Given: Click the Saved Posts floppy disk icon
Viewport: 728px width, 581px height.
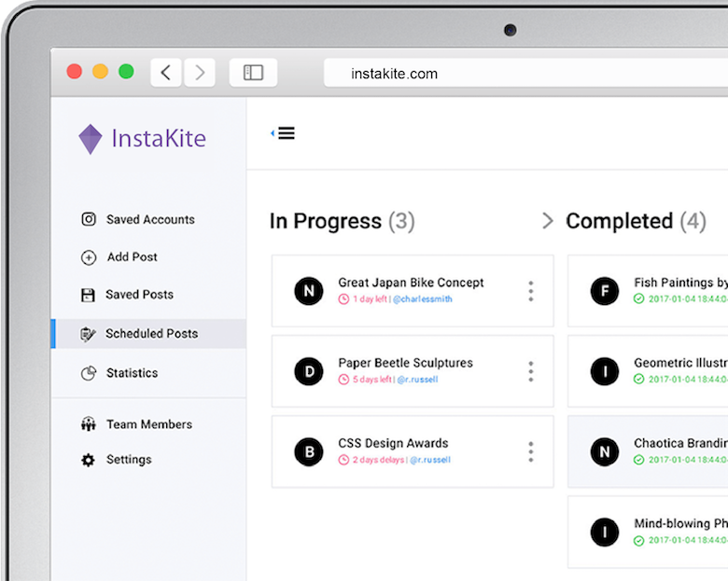Looking at the screenshot, I should click(x=89, y=295).
